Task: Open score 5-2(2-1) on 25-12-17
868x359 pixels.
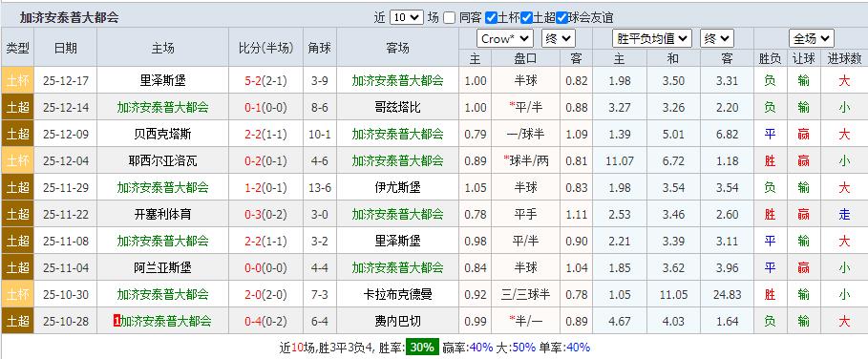Action: [x=265, y=81]
